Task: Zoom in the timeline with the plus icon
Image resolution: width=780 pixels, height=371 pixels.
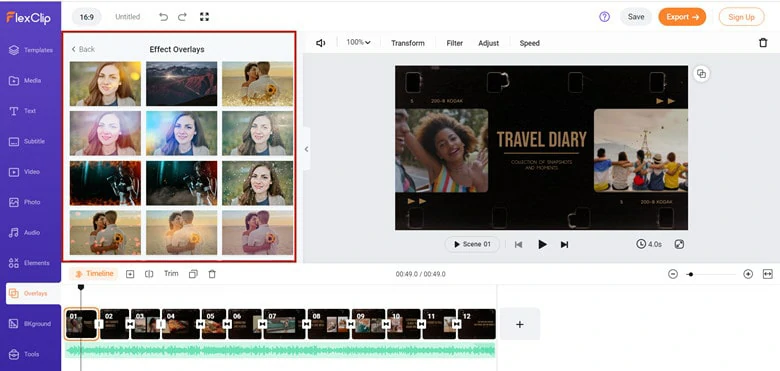Action: click(x=748, y=274)
